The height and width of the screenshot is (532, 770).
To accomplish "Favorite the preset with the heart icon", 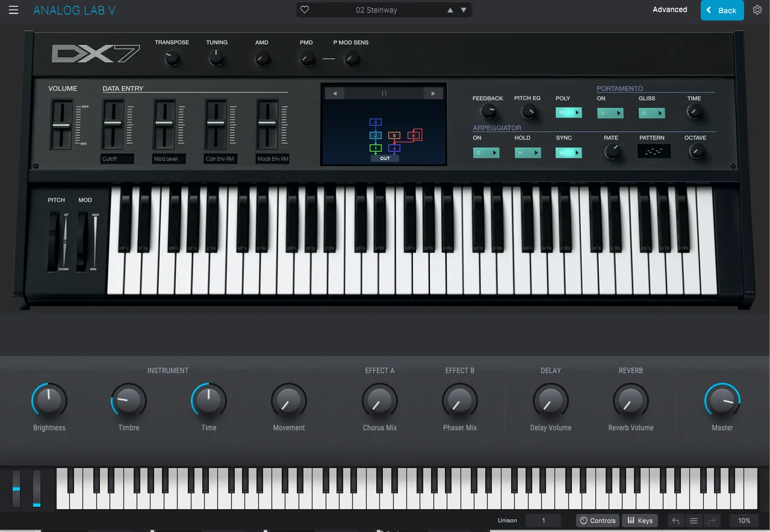I will pyautogui.click(x=305, y=10).
